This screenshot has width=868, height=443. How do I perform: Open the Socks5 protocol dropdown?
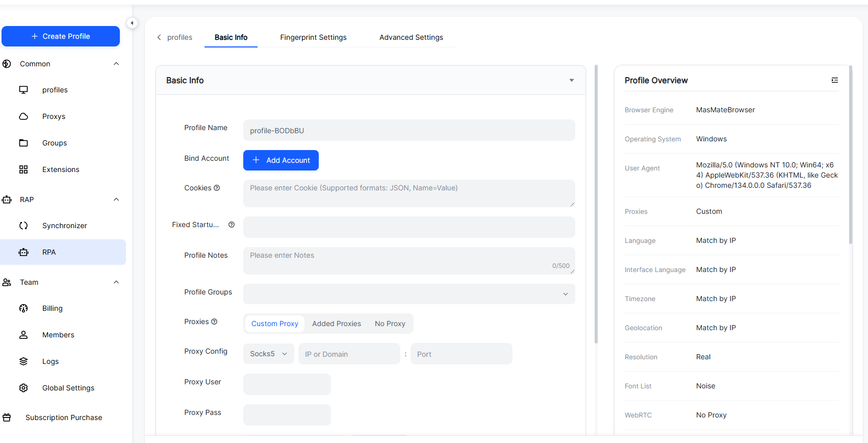click(269, 354)
